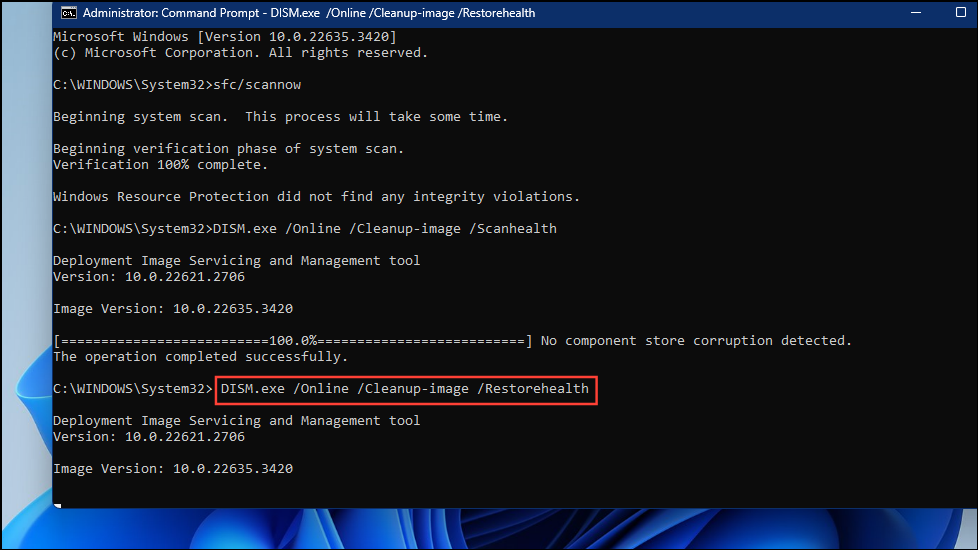This screenshot has width=978, height=550.
Task: Click the highlighted DISM Restorehealth command
Action: (405, 389)
